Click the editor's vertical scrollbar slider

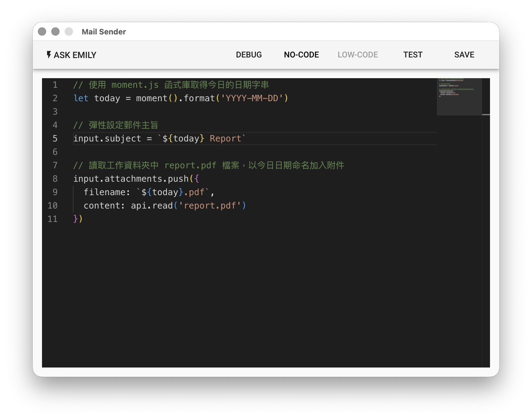point(486,115)
